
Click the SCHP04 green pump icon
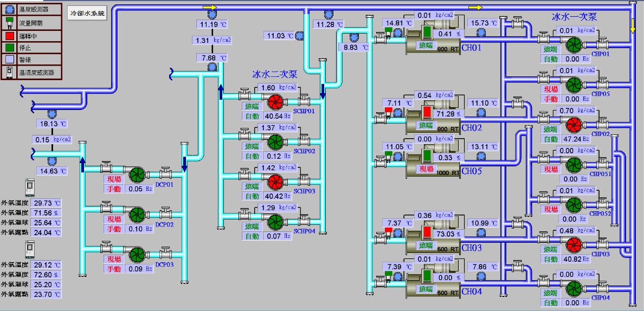coord(275,222)
